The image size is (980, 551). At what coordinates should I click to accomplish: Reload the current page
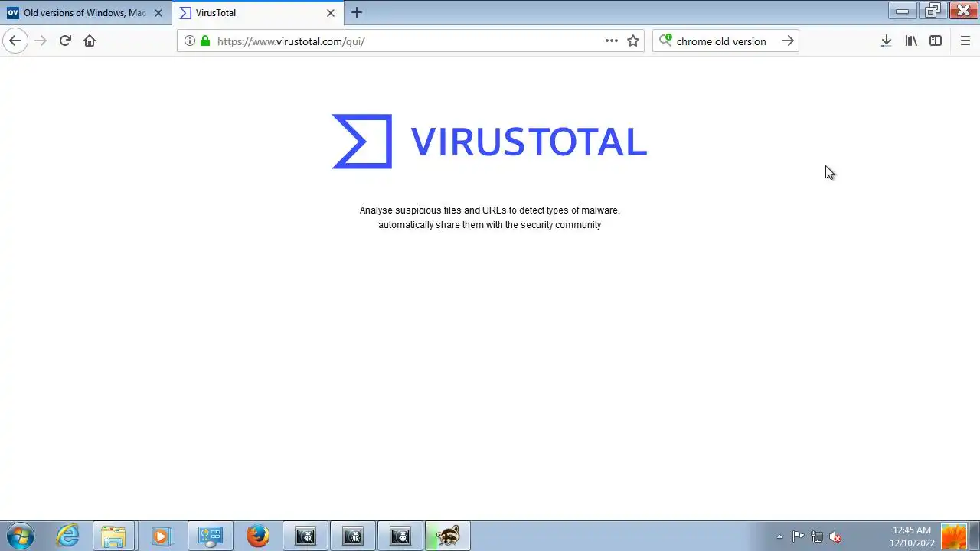65,41
